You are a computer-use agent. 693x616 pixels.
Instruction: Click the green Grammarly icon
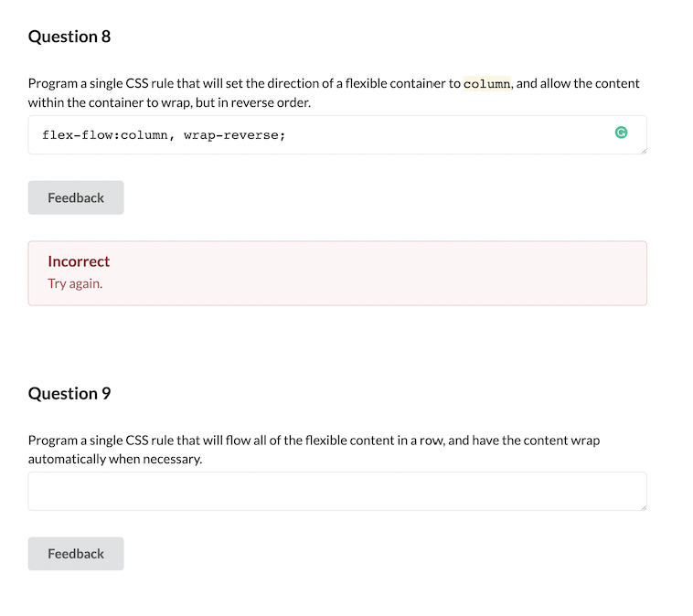coord(622,133)
